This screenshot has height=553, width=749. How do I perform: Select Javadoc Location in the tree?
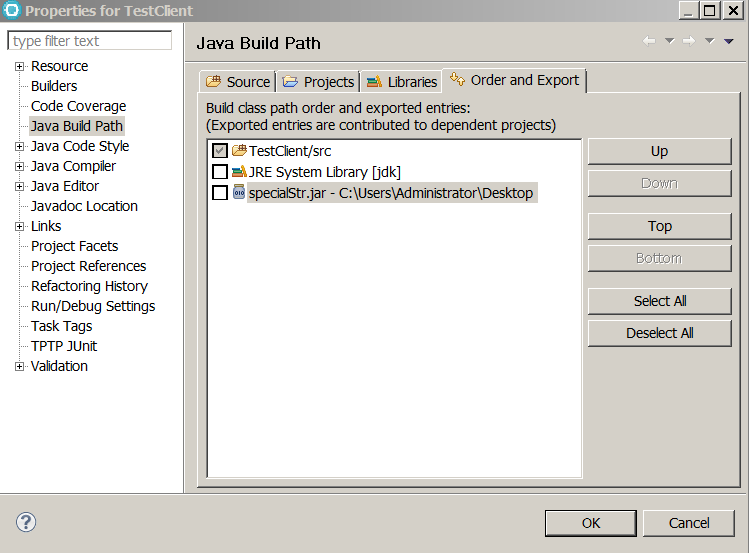(x=84, y=206)
